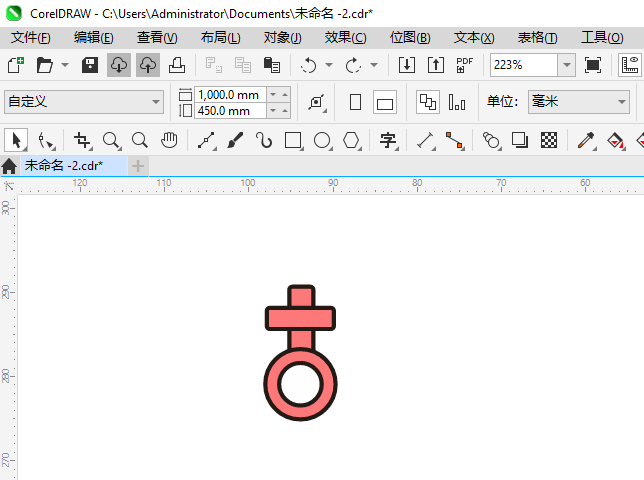This screenshot has width=644, height=480.
Task: Toggle the full-screen preview button
Action: tap(593, 65)
